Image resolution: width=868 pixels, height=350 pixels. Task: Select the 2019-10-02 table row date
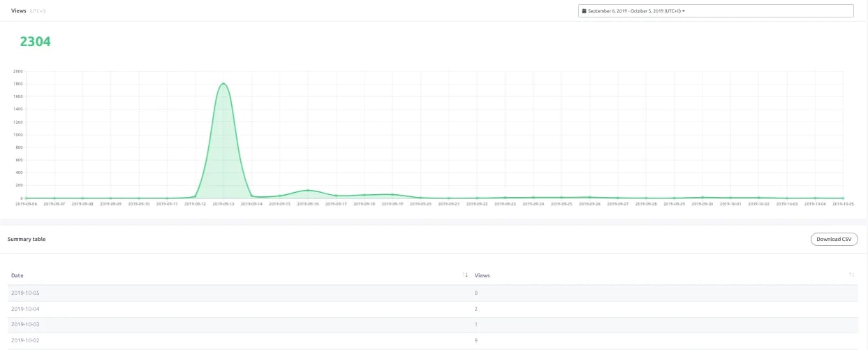tap(25, 340)
